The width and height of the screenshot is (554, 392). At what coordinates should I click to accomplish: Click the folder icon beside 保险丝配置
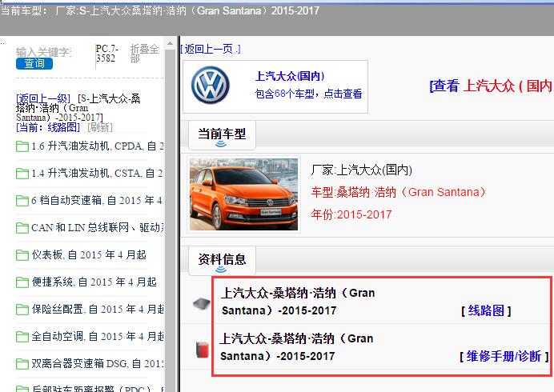22,310
